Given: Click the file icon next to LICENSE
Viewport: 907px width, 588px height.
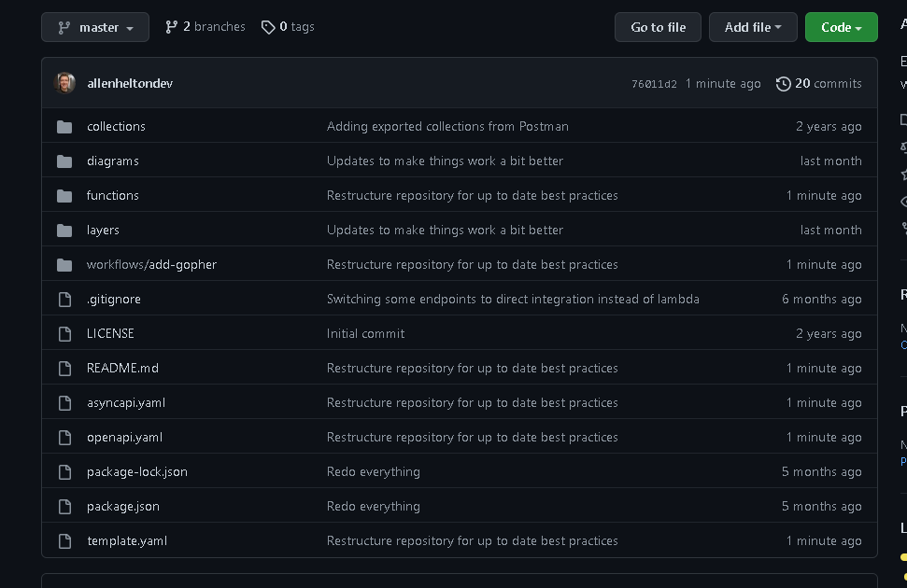Looking at the screenshot, I should 64,333.
